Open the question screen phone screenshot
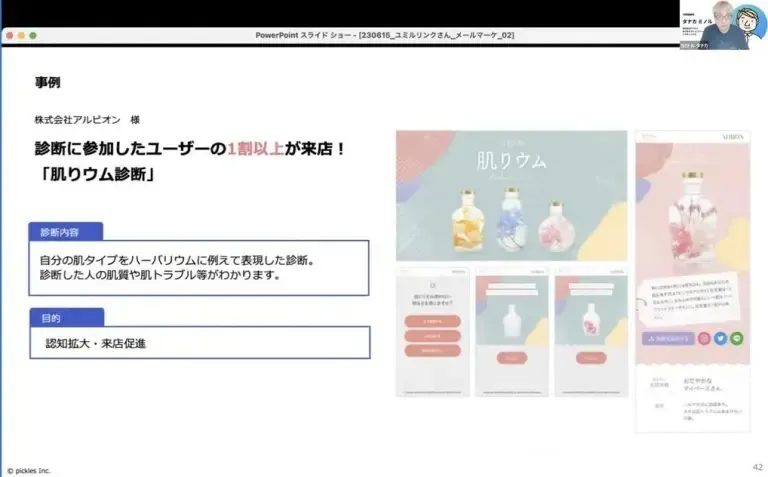This screenshot has height=477, width=768. (x=432, y=331)
